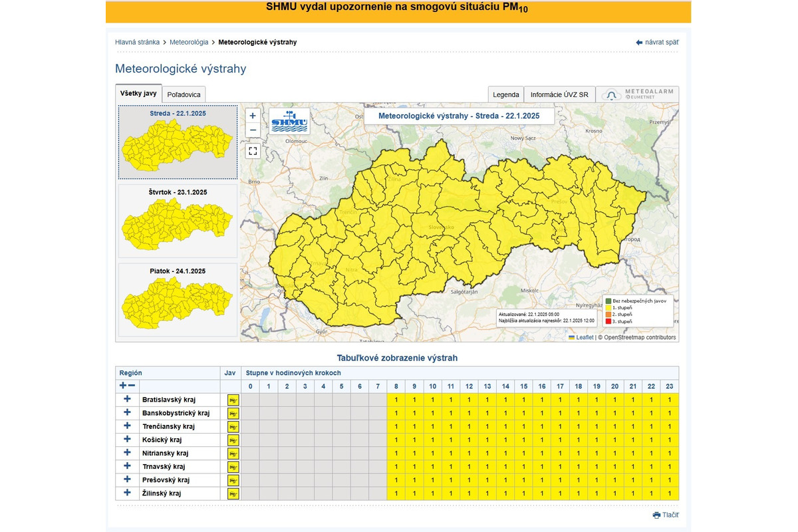
Task: Click warning icon for Žilinský kraj
Action: (x=233, y=493)
